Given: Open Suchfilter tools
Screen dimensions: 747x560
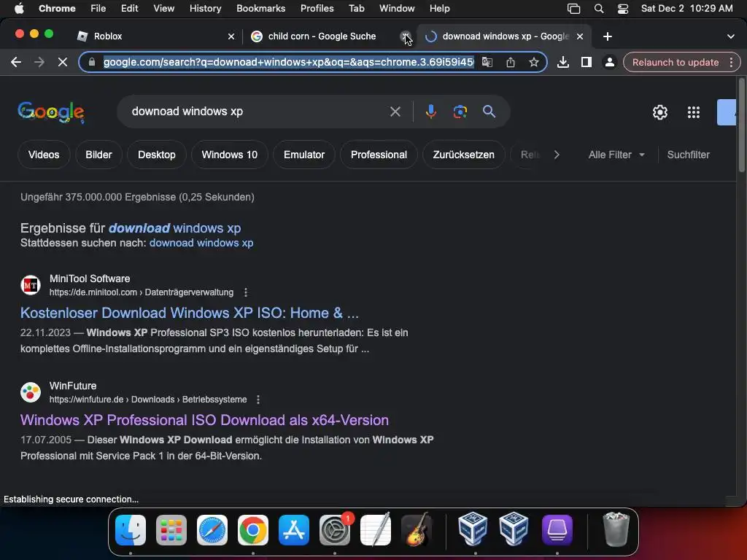Looking at the screenshot, I should (x=688, y=155).
